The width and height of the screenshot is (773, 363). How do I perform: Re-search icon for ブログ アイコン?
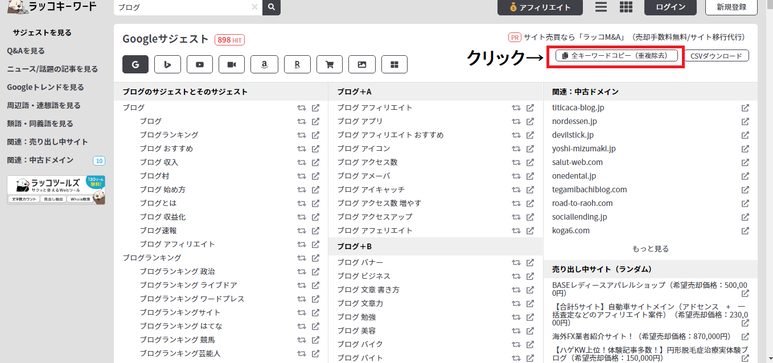click(516, 148)
